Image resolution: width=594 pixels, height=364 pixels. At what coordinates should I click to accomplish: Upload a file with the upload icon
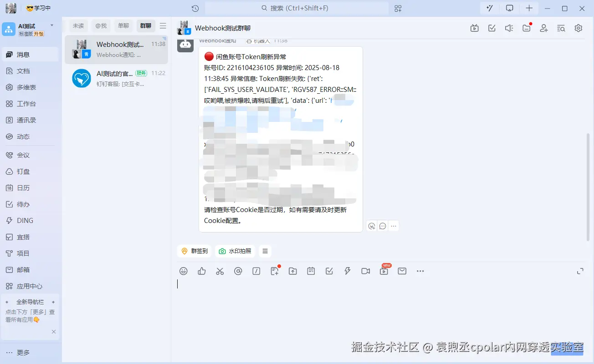pyautogui.click(x=293, y=271)
